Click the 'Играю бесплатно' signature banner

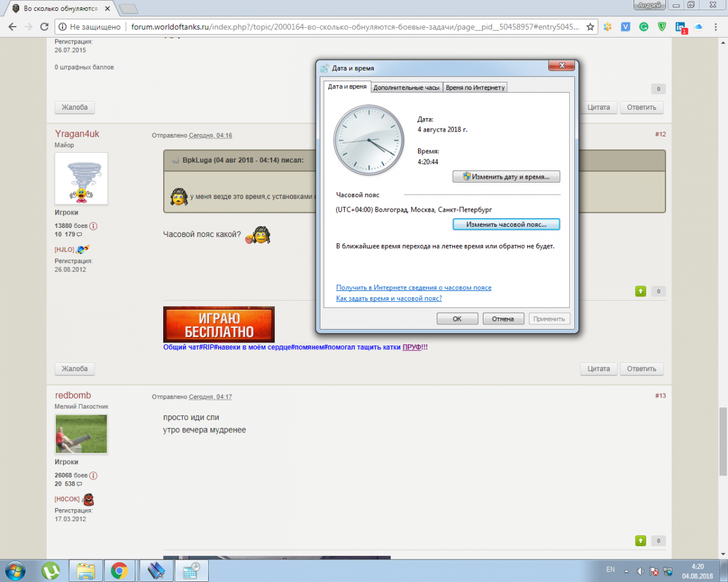(218, 324)
